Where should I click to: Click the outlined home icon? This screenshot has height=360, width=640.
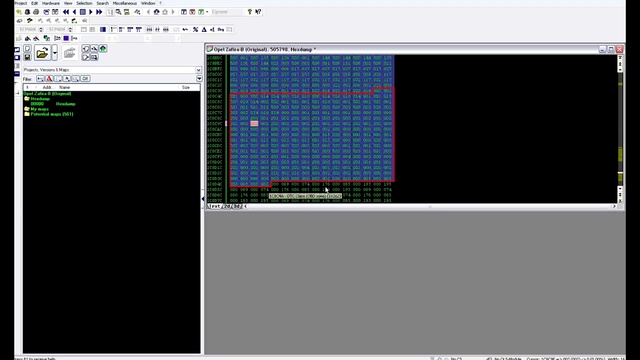[x=165, y=12]
